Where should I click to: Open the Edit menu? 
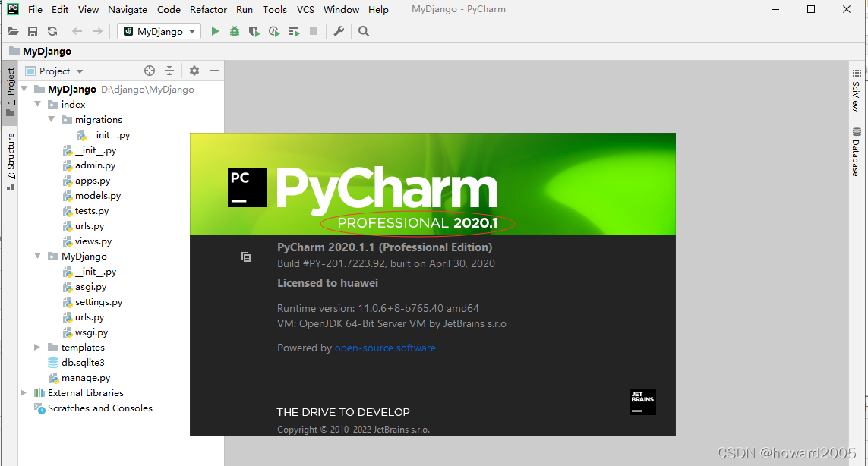(60, 9)
